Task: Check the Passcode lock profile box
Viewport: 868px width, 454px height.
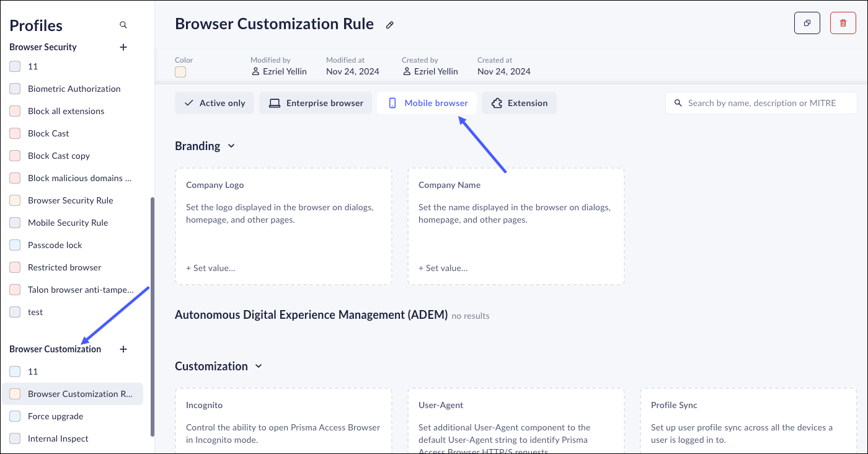Action: [15, 245]
